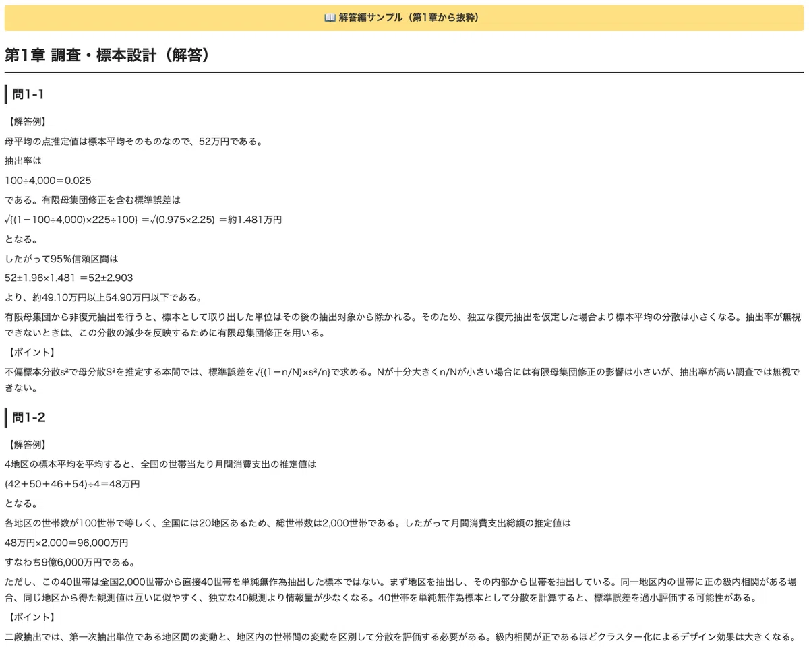
Task: Click the 【解答例】 label under 問1-2
Action: [x=26, y=445]
